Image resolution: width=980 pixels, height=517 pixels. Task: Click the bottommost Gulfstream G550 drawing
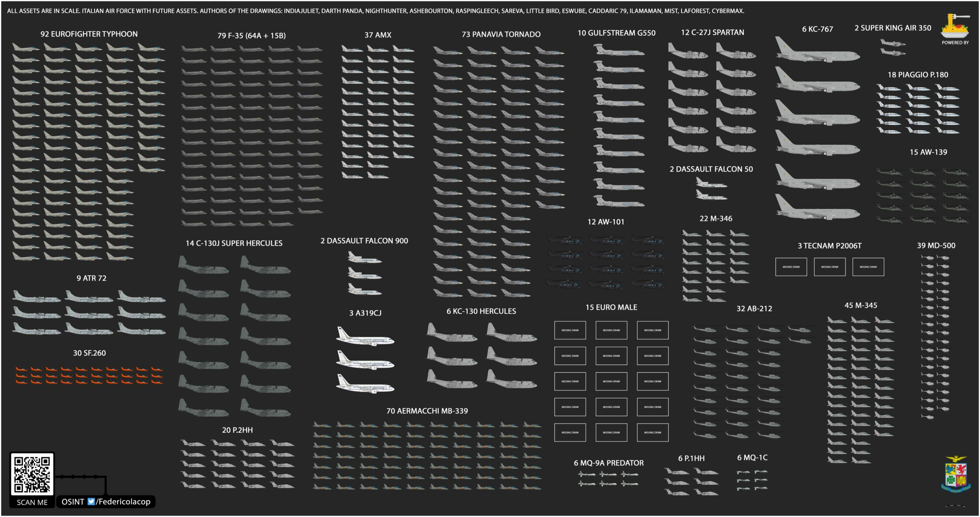point(619,201)
